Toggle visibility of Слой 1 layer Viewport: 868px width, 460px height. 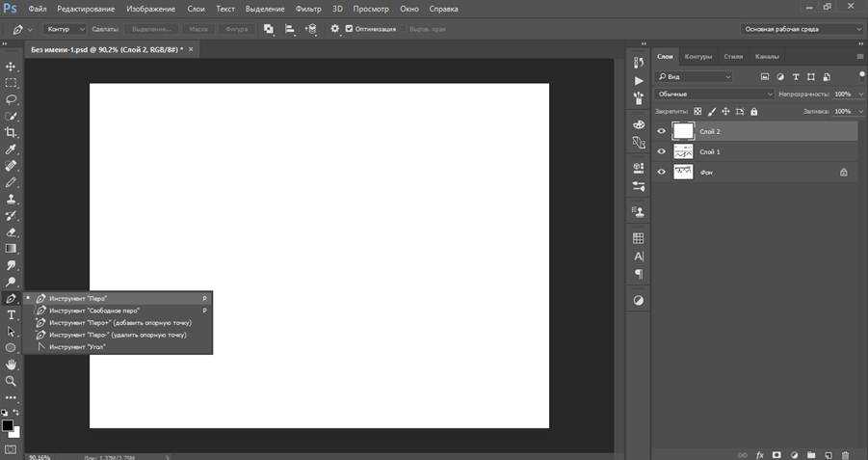click(x=661, y=151)
